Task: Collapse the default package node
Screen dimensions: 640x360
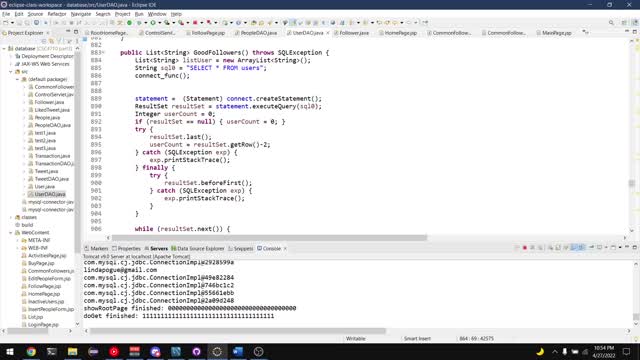Action: click(x=17, y=79)
